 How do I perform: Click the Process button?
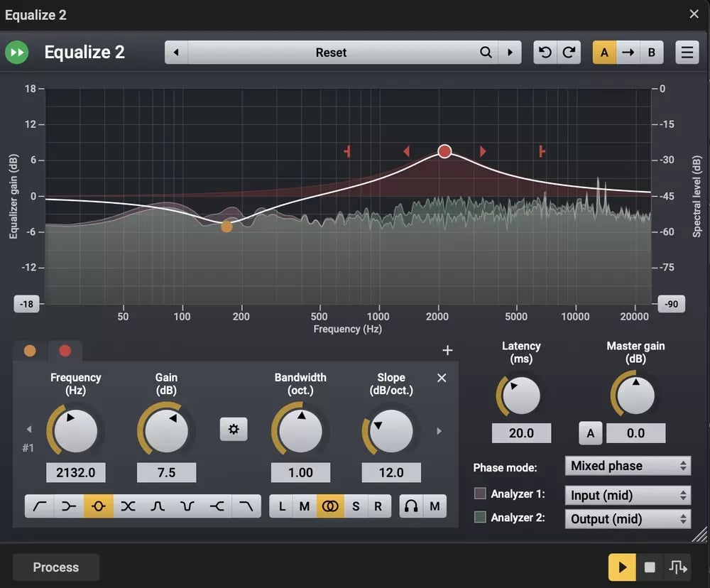55,567
